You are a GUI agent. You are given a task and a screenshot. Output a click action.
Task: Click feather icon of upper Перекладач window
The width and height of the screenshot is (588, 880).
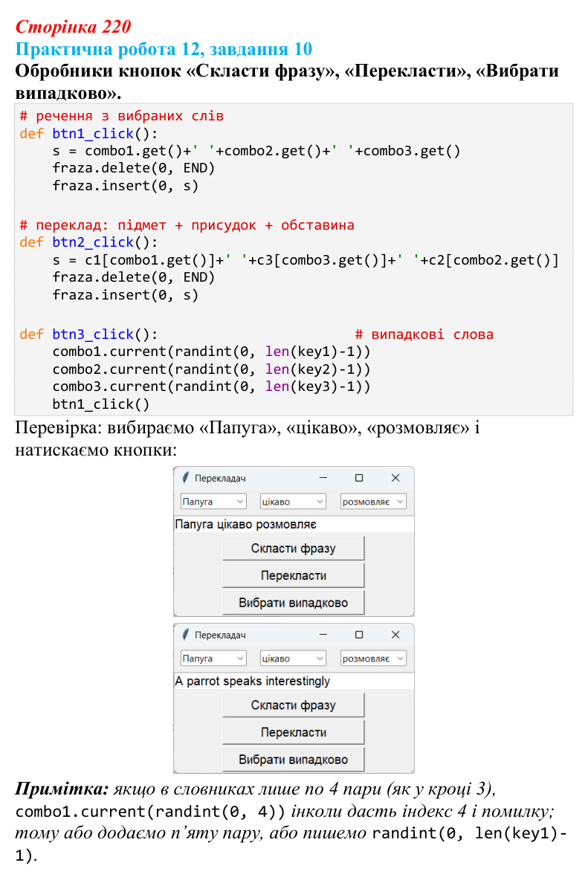(185, 478)
